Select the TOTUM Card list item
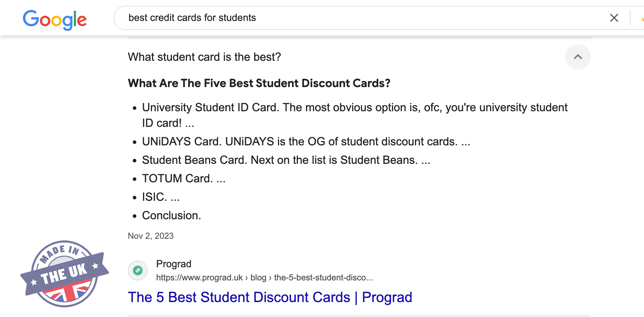644x317 pixels. (184, 178)
